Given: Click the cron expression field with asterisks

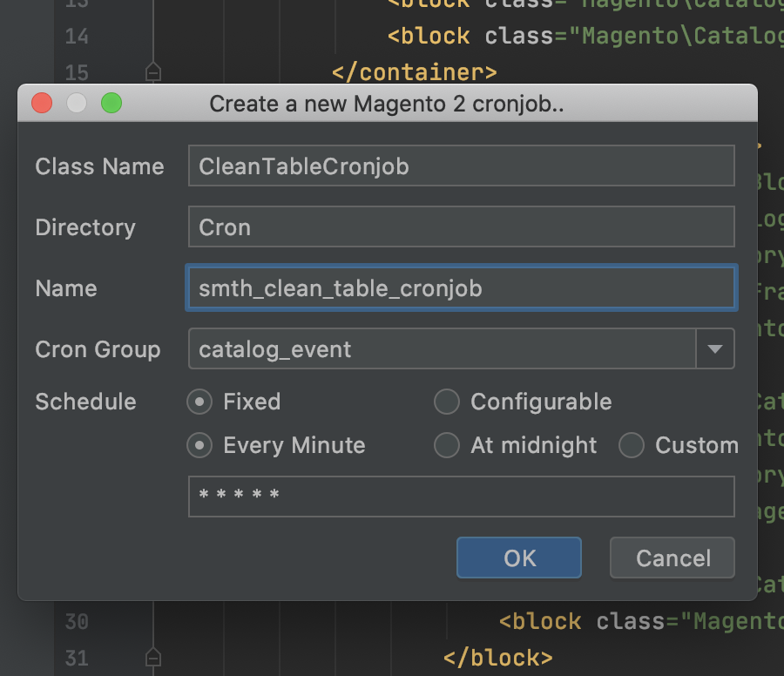Looking at the screenshot, I should point(461,497).
